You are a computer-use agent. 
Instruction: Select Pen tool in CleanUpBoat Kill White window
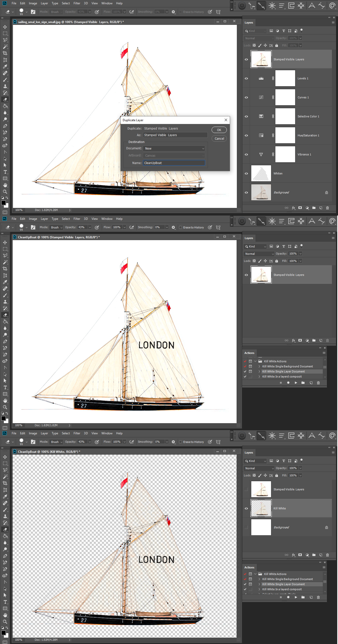5,556
